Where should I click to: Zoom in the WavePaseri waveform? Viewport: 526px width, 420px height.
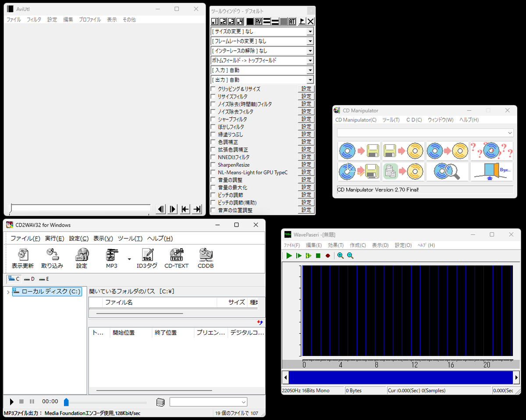point(340,256)
